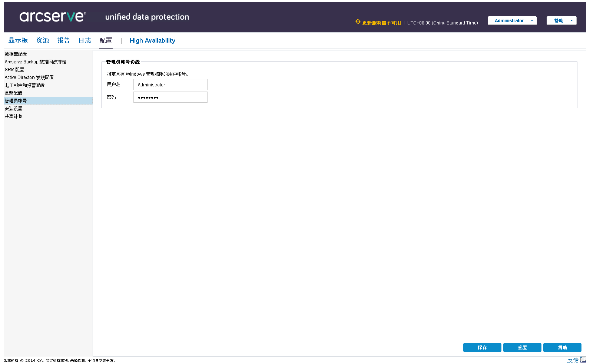Open the 日志 tab

[x=85, y=40]
